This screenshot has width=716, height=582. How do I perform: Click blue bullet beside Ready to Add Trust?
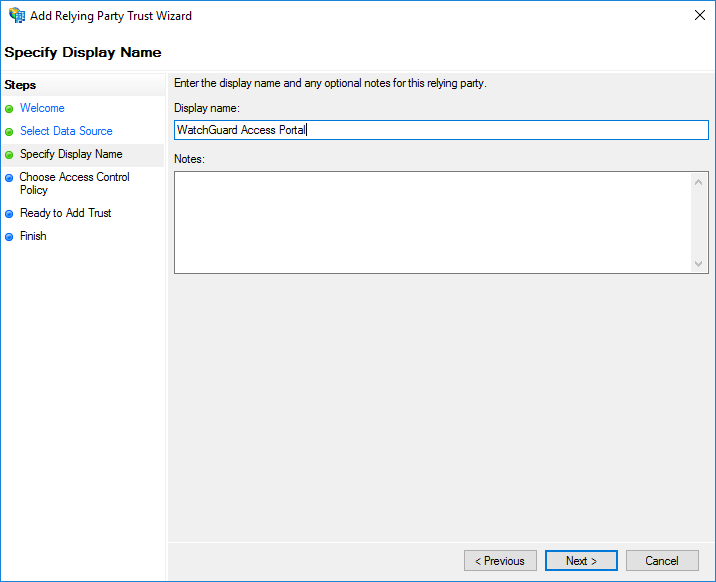9,214
